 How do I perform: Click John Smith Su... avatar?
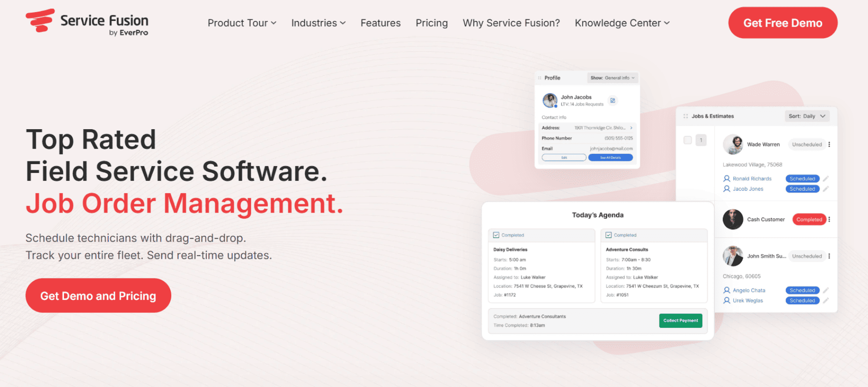pos(733,256)
